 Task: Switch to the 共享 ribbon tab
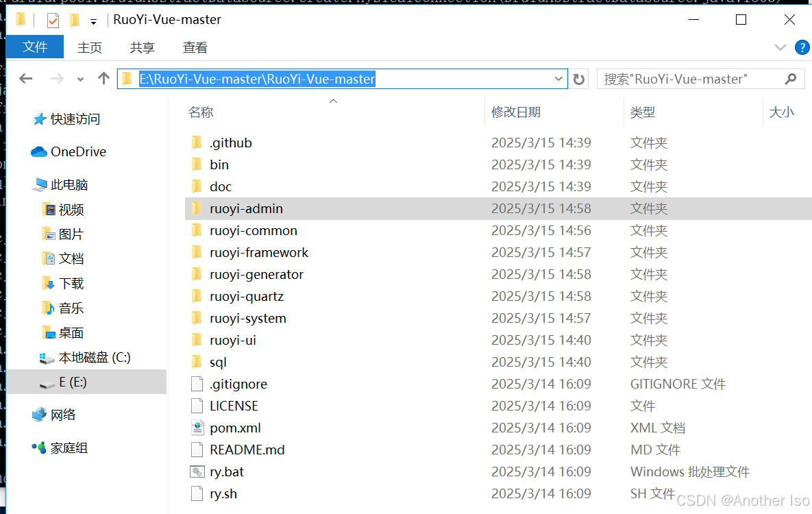[x=142, y=48]
